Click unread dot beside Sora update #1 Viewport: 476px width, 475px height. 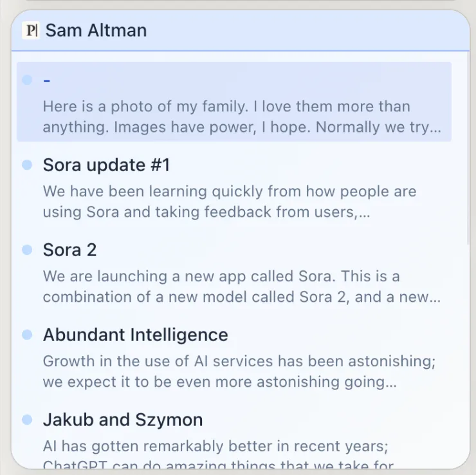pyautogui.click(x=27, y=165)
